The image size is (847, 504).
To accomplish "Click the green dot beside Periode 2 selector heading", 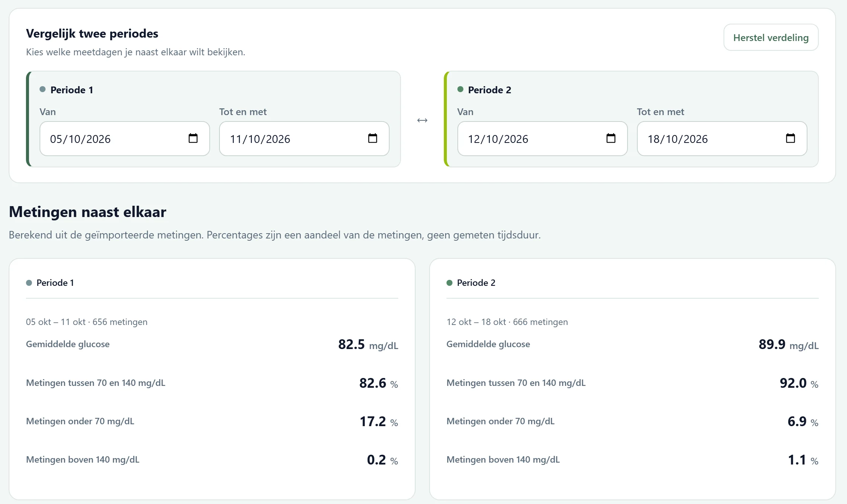I will click(460, 89).
